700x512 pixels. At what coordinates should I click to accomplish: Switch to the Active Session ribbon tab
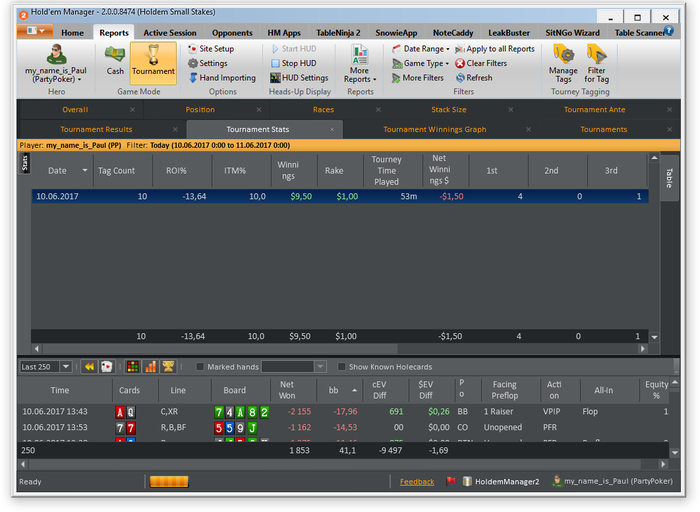tap(170, 33)
